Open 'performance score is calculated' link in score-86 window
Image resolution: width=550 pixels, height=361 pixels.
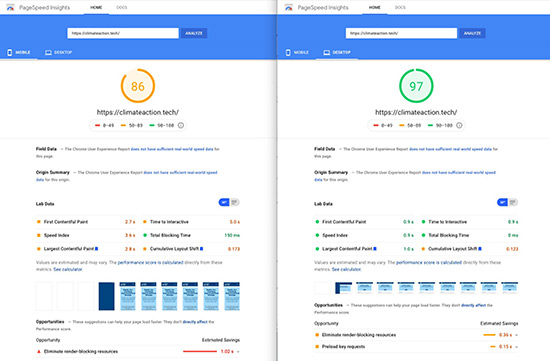(x=150, y=262)
